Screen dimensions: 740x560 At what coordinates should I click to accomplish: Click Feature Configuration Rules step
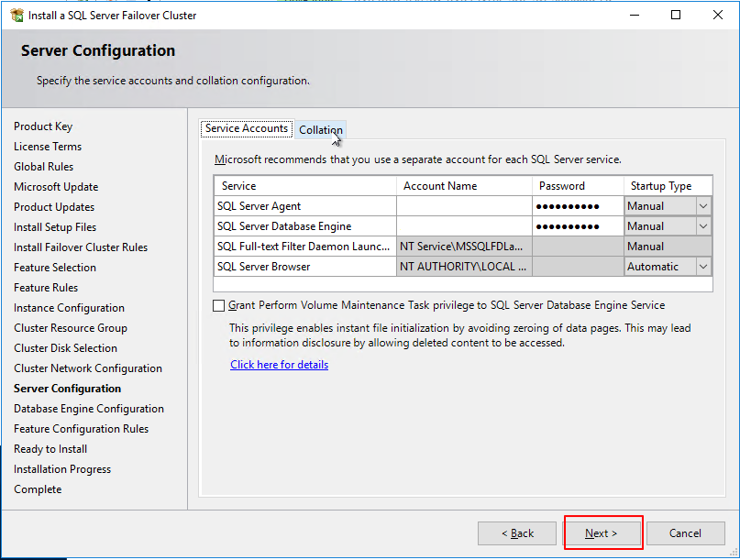82,429
